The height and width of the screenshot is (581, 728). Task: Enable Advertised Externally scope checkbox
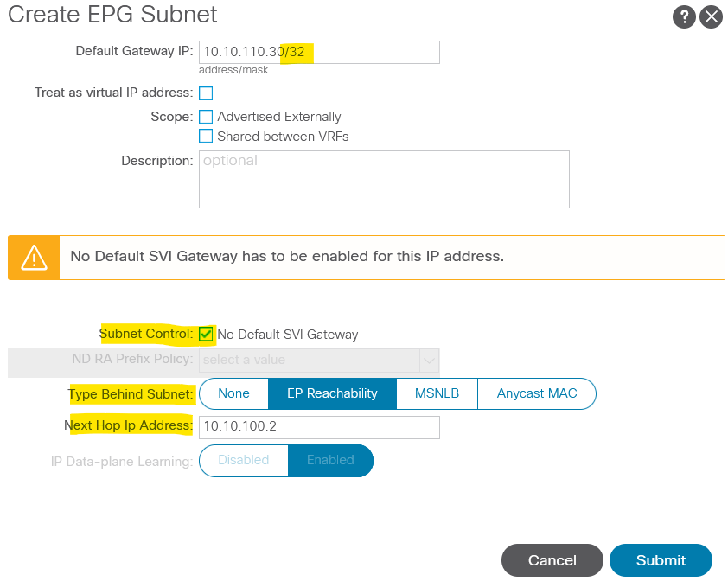[206, 117]
